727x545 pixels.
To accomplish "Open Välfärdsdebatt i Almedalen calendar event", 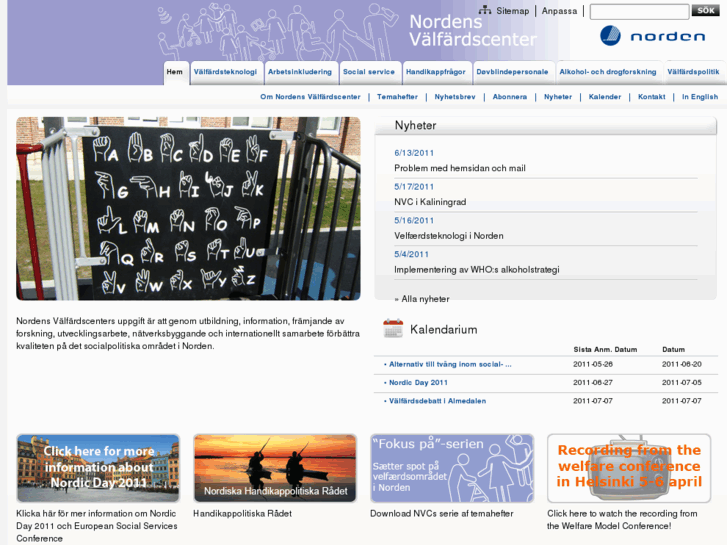I will (437, 401).
